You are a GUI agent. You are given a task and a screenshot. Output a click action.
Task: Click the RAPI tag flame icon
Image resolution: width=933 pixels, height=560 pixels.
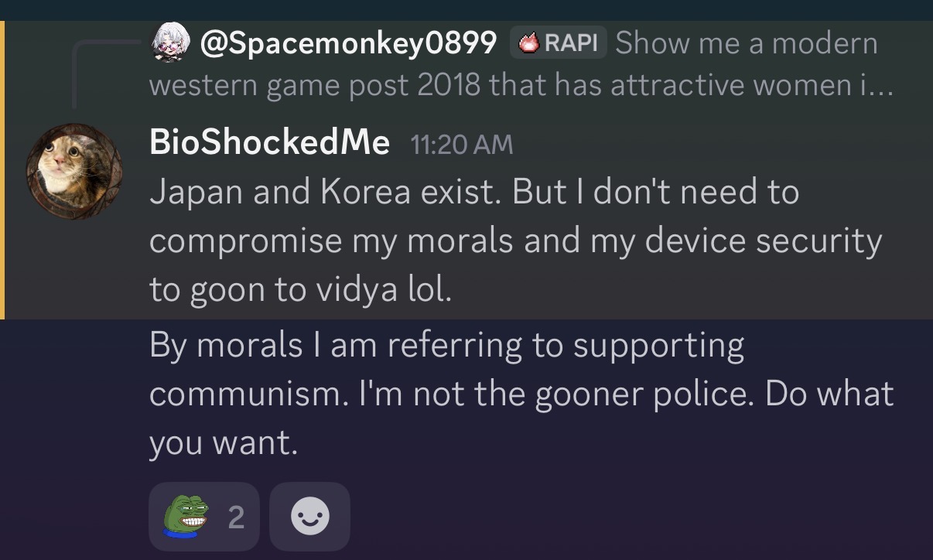pos(528,43)
